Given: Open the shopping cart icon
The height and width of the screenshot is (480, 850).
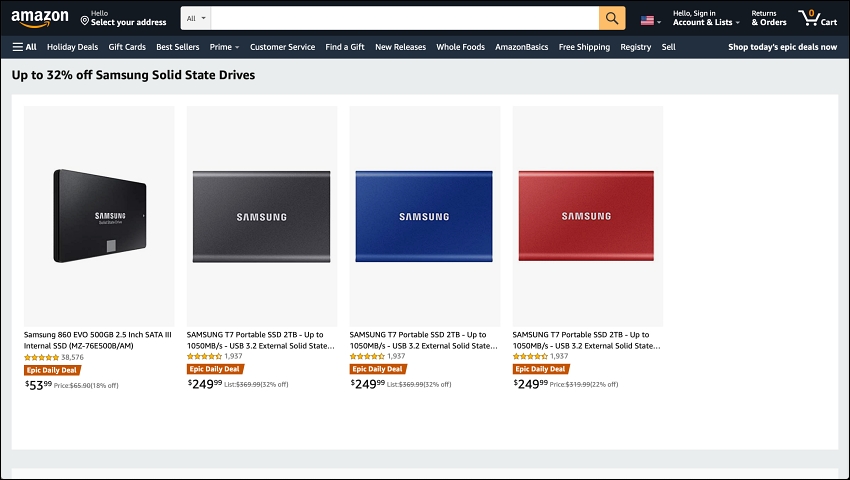Looking at the screenshot, I should 817,18.
